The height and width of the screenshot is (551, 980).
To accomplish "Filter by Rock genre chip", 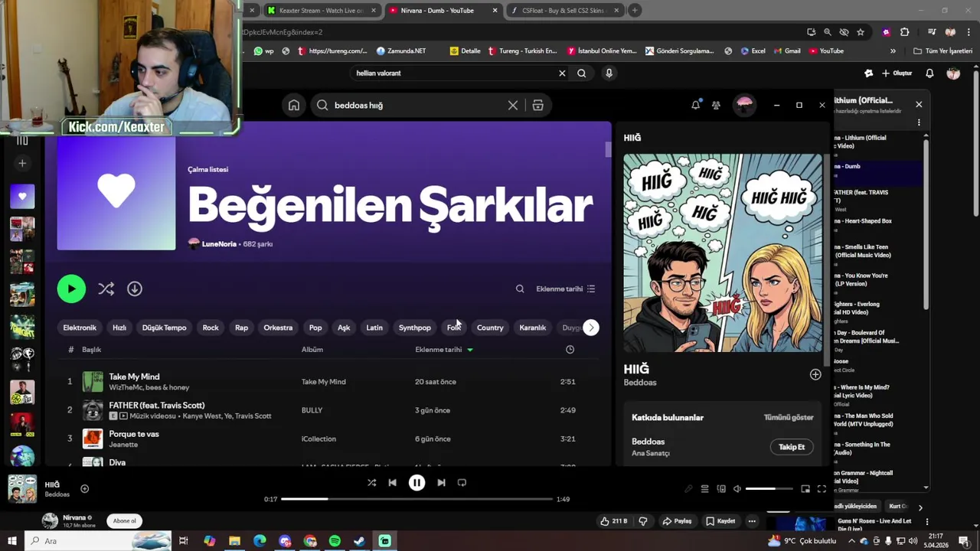I will click(211, 328).
